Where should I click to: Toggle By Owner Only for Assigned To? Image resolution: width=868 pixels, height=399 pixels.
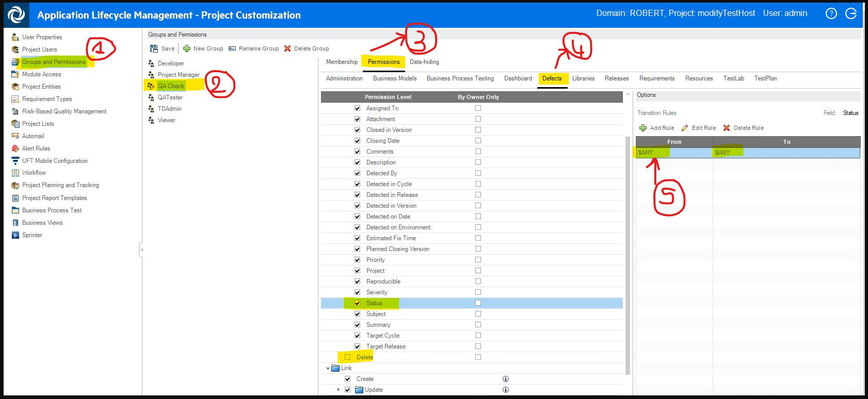click(x=478, y=108)
